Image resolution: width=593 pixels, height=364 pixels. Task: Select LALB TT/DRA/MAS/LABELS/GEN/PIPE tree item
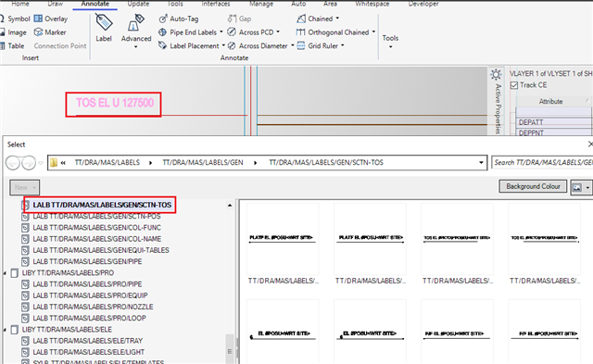[x=87, y=261]
